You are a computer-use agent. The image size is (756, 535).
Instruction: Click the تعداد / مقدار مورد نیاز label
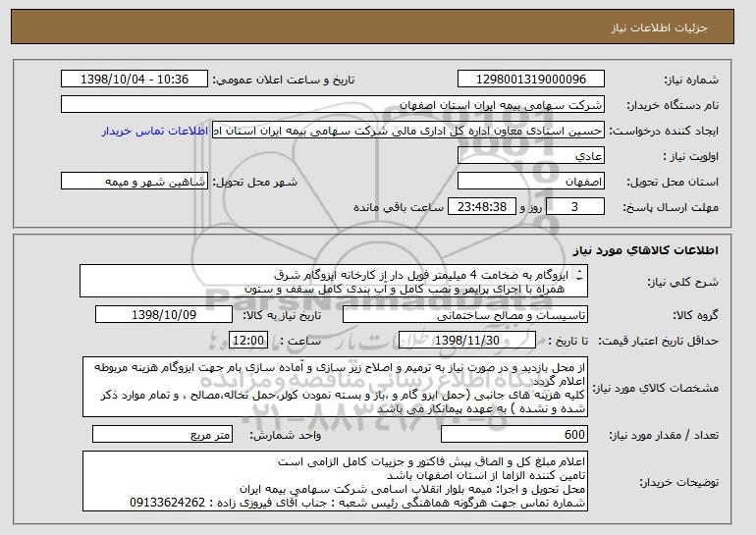click(x=664, y=435)
